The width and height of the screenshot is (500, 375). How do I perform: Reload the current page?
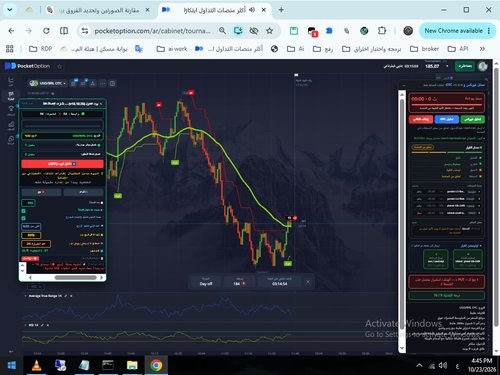(46, 31)
